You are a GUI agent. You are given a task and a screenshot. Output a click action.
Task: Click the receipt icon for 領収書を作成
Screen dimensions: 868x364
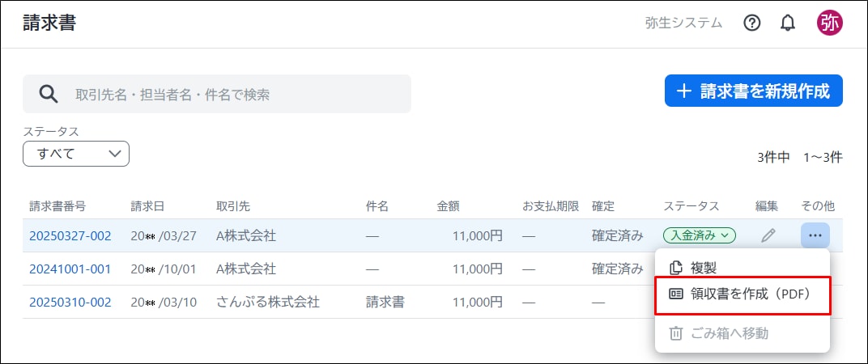click(x=676, y=294)
